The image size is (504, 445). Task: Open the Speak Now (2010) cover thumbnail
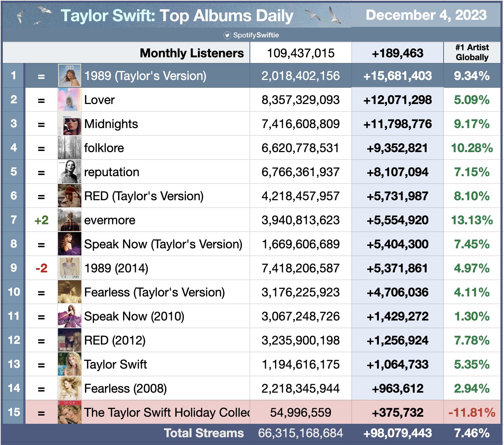pos(70,316)
